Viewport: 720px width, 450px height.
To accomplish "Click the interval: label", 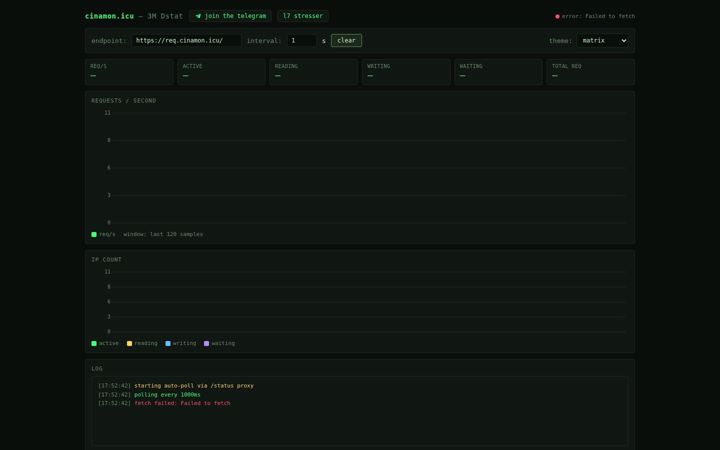I will (264, 41).
